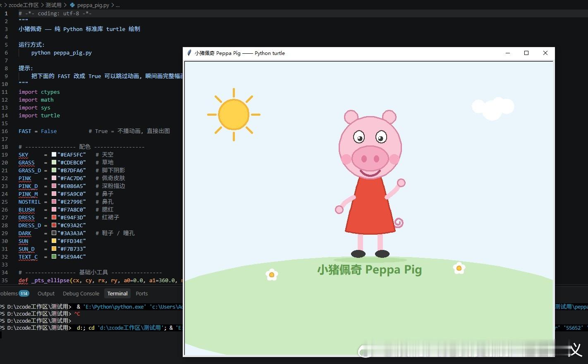Click the NOSTRIL variable name
The height and width of the screenshot is (364, 588).
point(30,202)
